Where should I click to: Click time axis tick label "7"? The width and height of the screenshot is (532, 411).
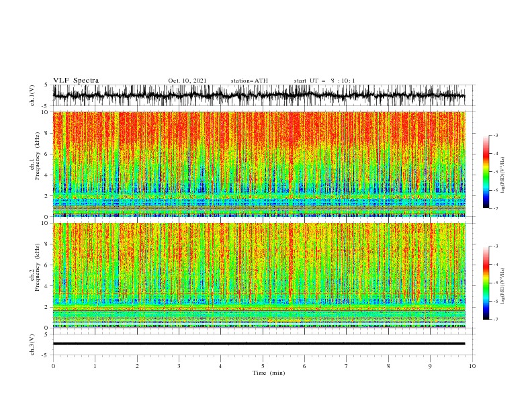click(x=347, y=366)
